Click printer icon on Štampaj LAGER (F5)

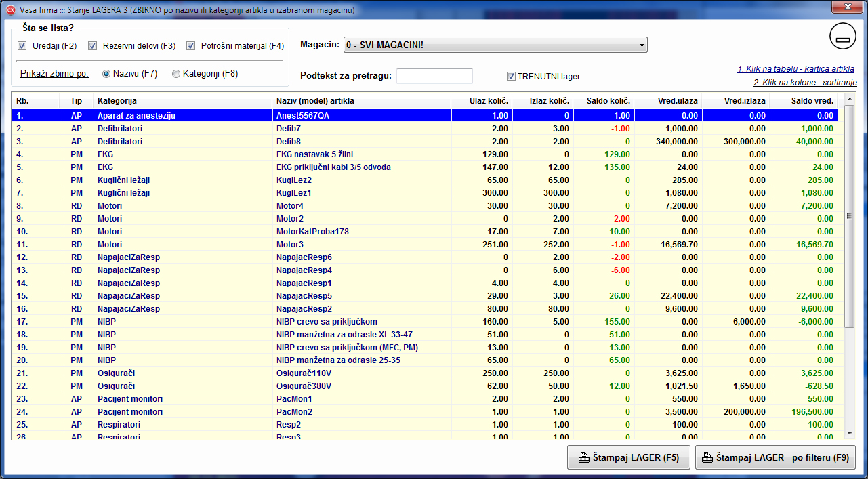(x=583, y=457)
